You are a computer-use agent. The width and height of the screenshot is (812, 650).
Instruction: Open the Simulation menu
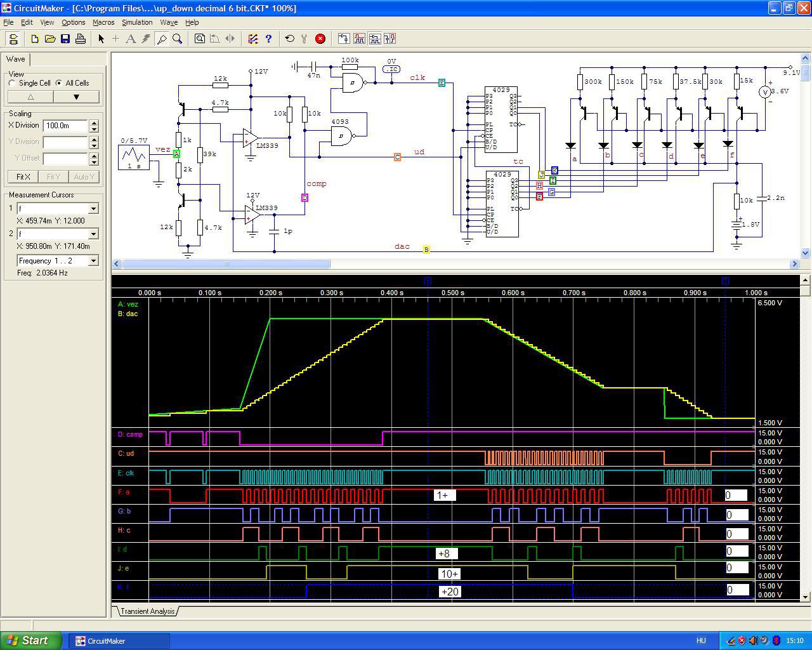137,22
